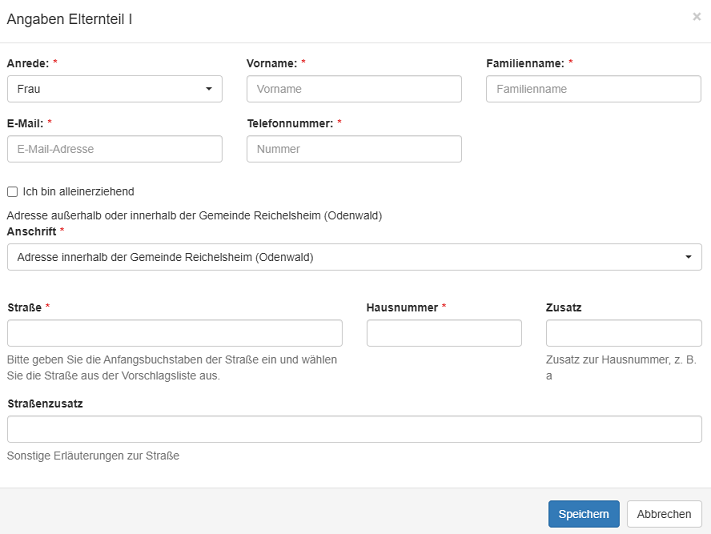Click the caret arrow of Anschrift dropdown
This screenshot has height=534, width=711.
[x=688, y=257]
